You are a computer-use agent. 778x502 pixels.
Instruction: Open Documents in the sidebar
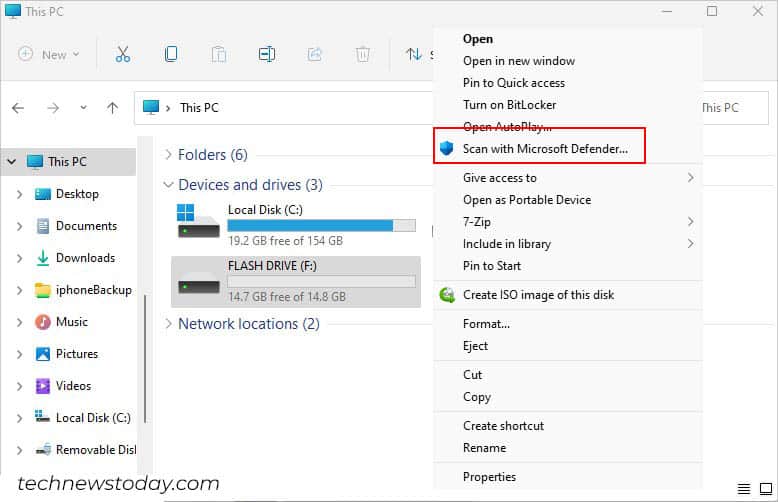[86, 226]
